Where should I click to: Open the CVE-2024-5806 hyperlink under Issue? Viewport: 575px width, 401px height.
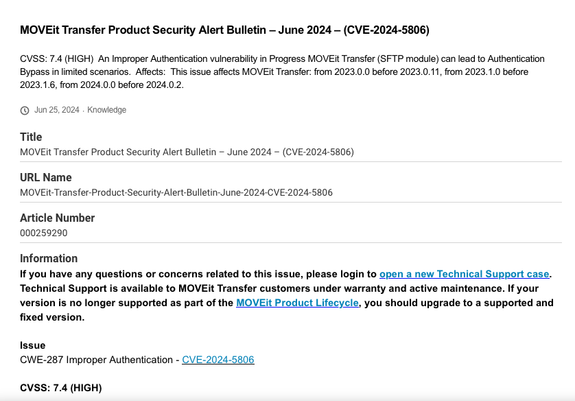pos(218,360)
